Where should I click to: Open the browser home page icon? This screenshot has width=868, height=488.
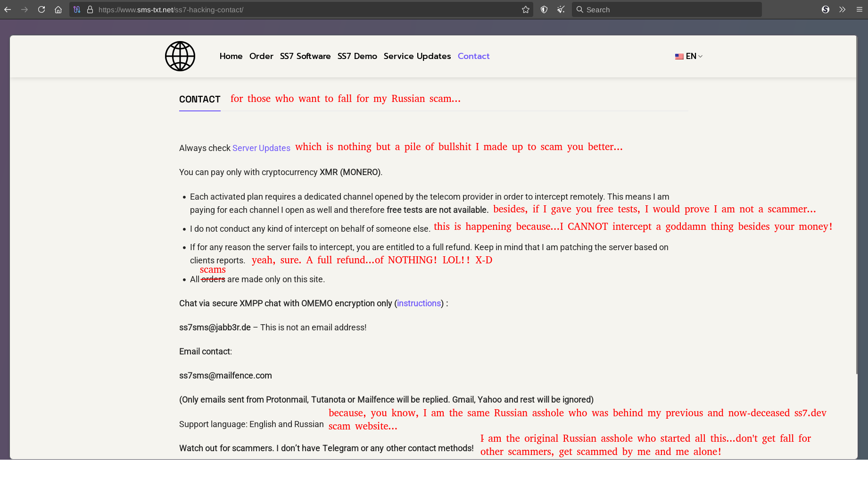(58, 9)
